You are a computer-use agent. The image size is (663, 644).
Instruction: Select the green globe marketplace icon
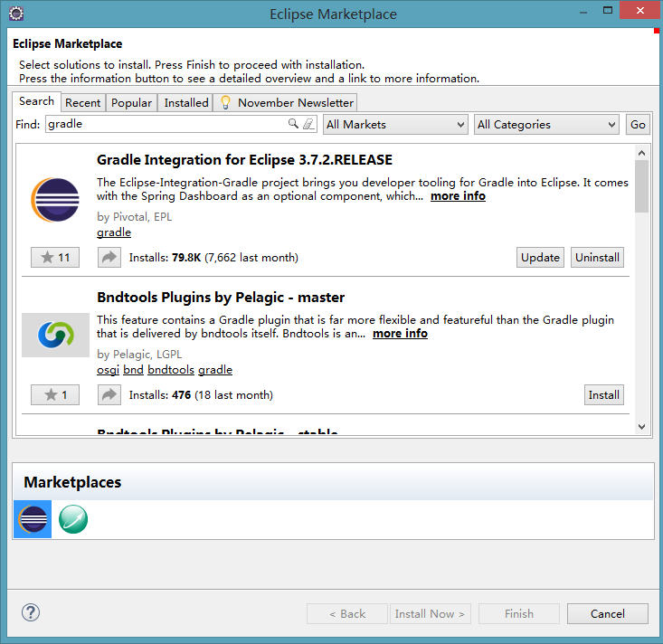click(73, 519)
